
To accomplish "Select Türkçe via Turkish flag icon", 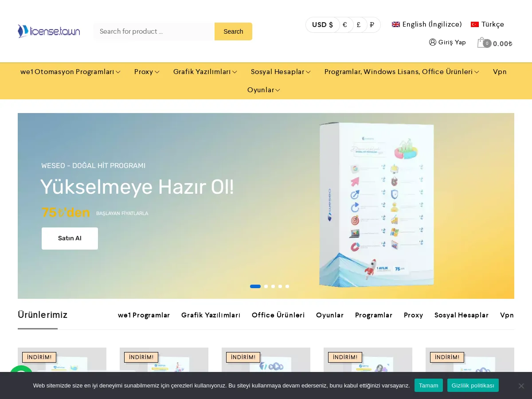I will 475,24.
